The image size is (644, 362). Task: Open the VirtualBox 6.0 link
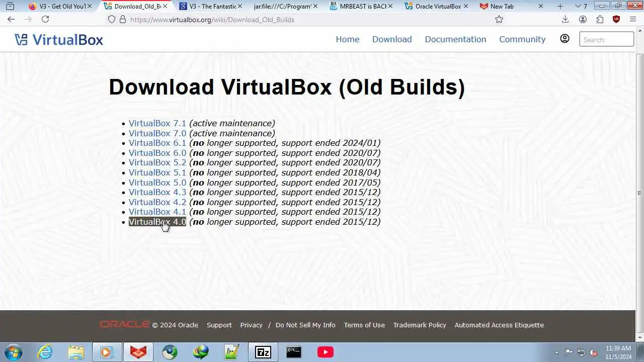tap(157, 153)
